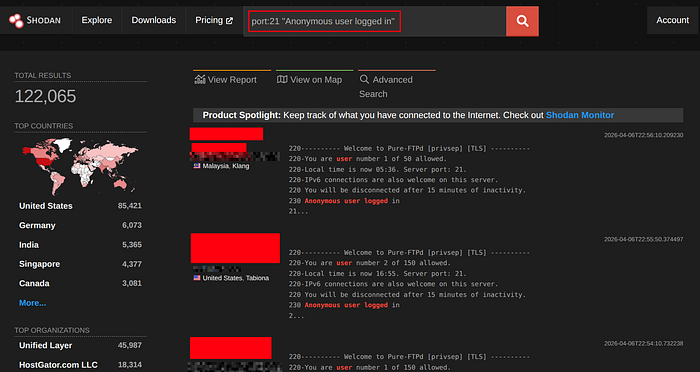Open the Explore menu
This screenshot has width=700, height=372.
(96, 20)
